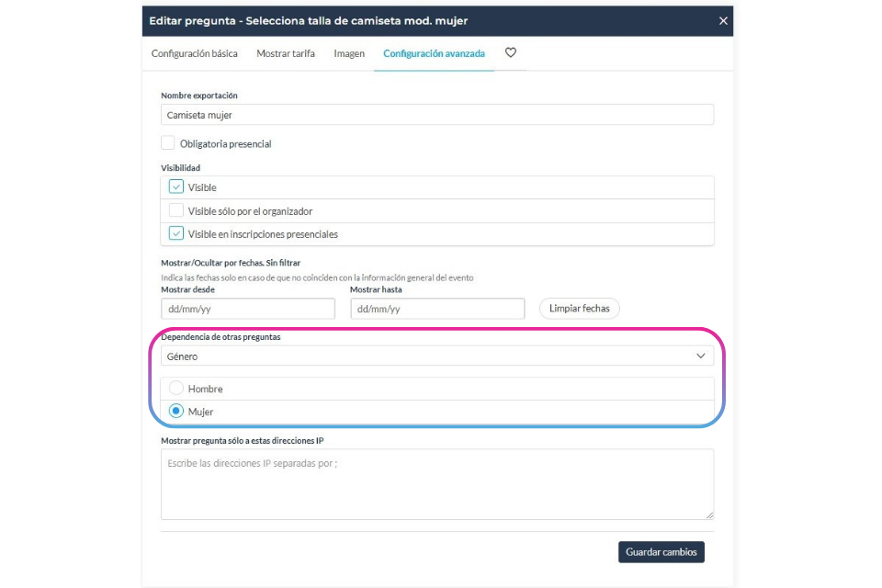Image resolution: width=882 pixels, height=588 pixels.
Task: Select the Hombre radio option
Action: click(x=176, y=389)
